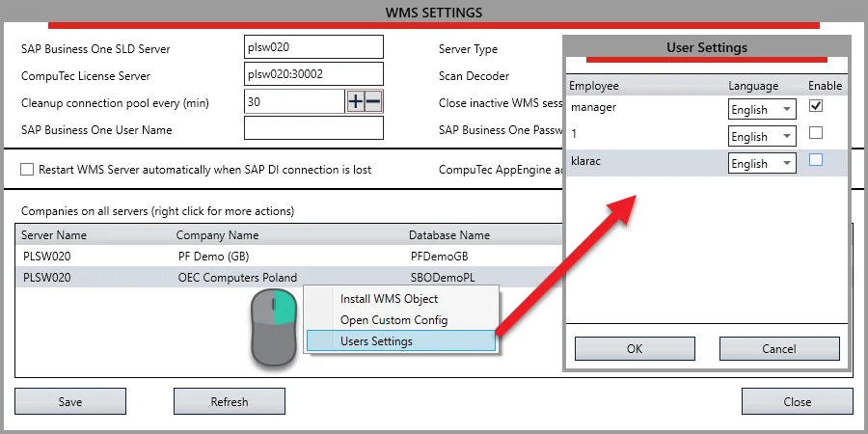Click the Language column header
868x434 pixels.
coord(753,86)
